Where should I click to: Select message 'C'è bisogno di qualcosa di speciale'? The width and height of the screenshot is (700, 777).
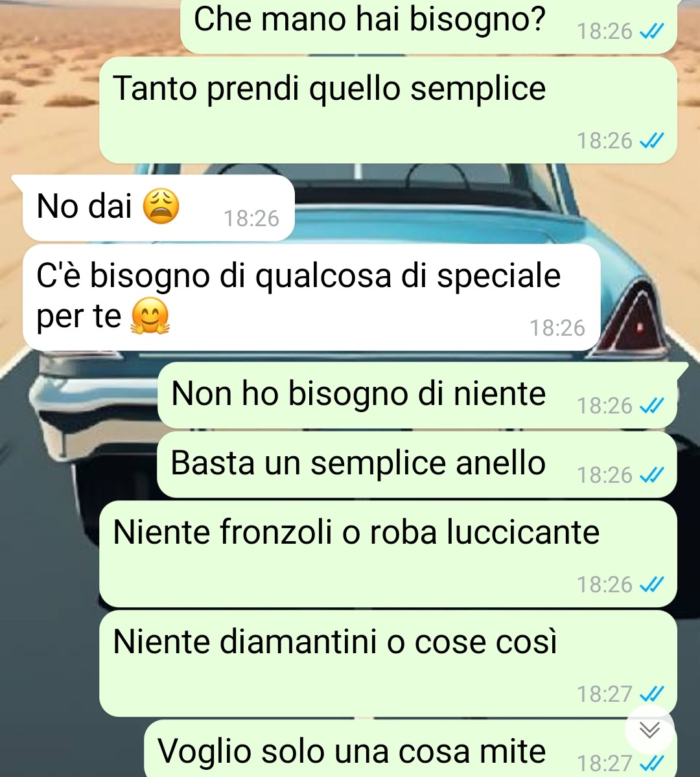click(312, 297)
